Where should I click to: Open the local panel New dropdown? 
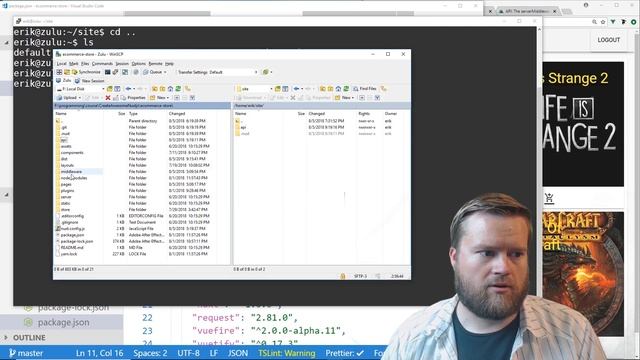[159, 98]
